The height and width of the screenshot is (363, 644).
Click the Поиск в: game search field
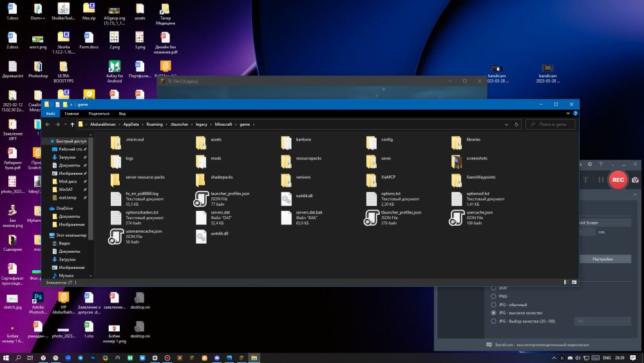pyautogui.click(x=551, y=124)
